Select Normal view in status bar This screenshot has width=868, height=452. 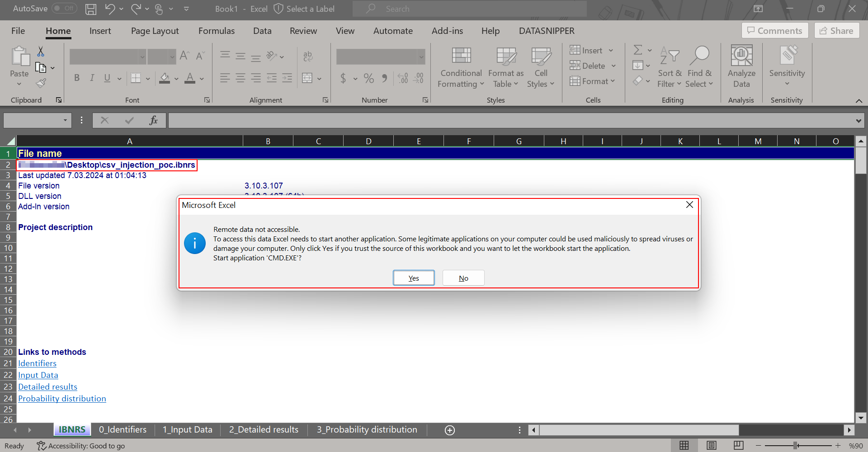click(684, 446)
